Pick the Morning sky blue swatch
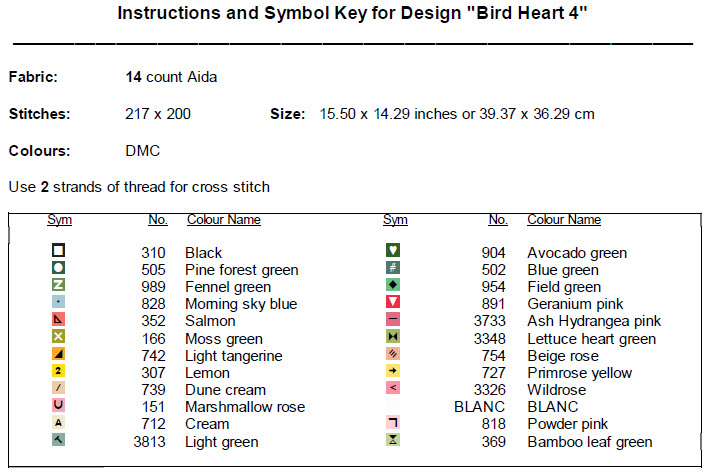 59,302
